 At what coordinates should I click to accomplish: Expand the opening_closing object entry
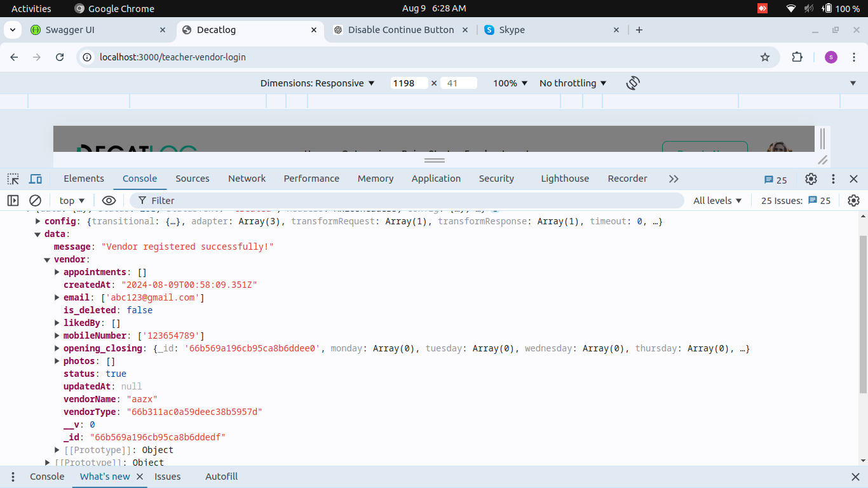point(57,348)
